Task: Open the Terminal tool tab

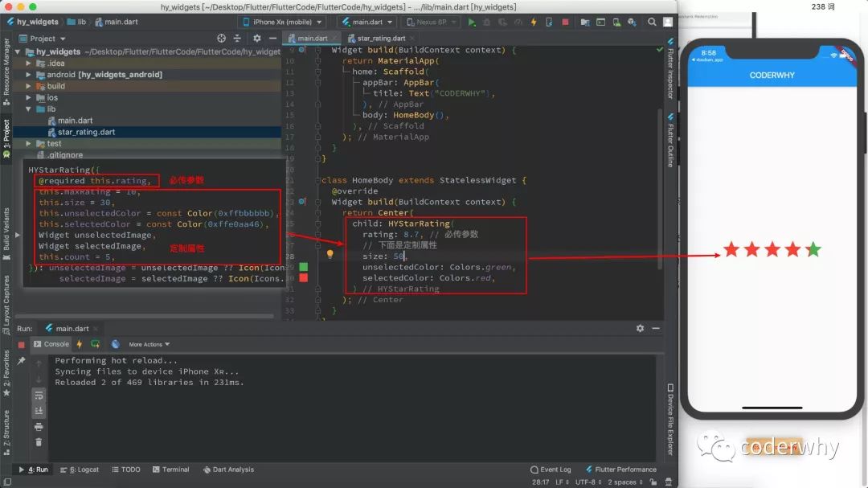Action: pyautogui.click(x=170, y=470)
